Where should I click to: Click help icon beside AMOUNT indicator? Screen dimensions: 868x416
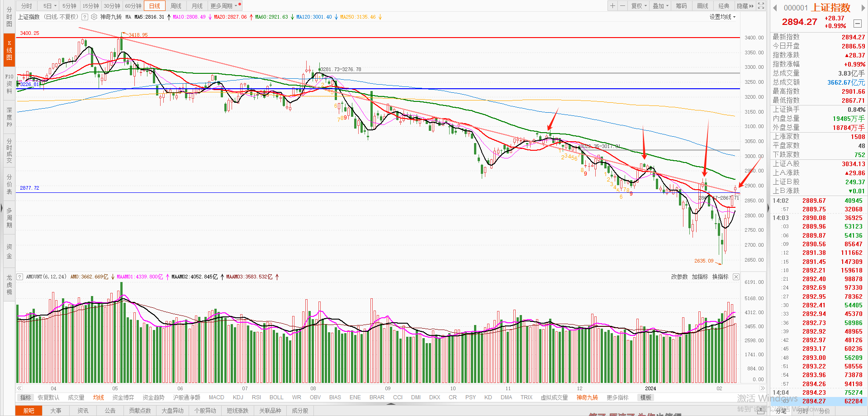click(20, 277)
